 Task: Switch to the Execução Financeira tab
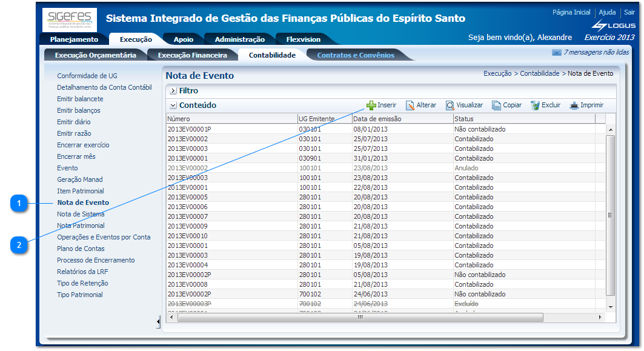pyautogui.click(x=194, y=54)
